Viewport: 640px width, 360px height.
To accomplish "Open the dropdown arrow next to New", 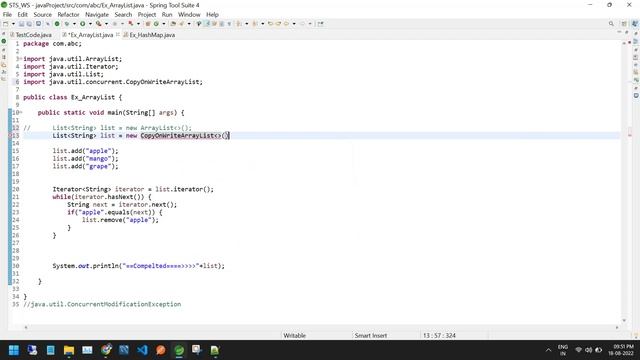I will (x=13, y=24).
